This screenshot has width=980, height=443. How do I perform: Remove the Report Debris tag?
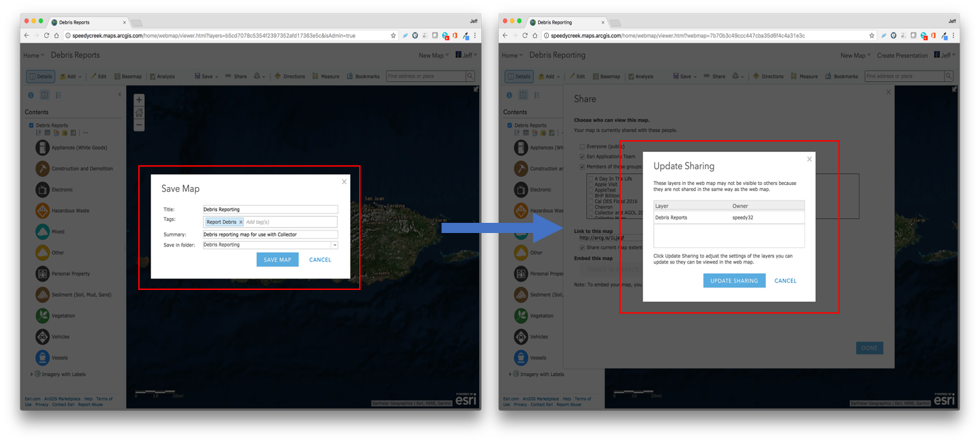241,222
